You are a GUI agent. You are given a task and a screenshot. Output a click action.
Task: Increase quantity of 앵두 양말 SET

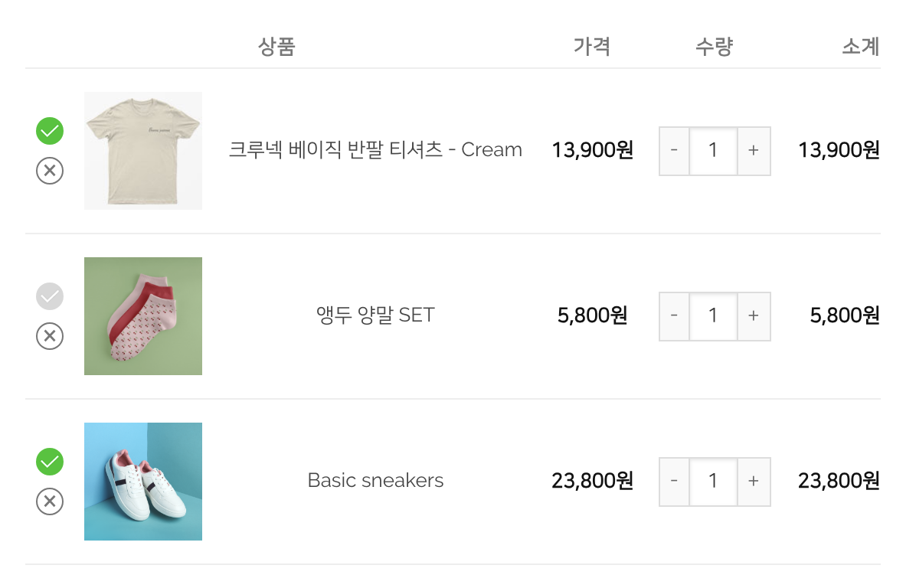point(754,316)
